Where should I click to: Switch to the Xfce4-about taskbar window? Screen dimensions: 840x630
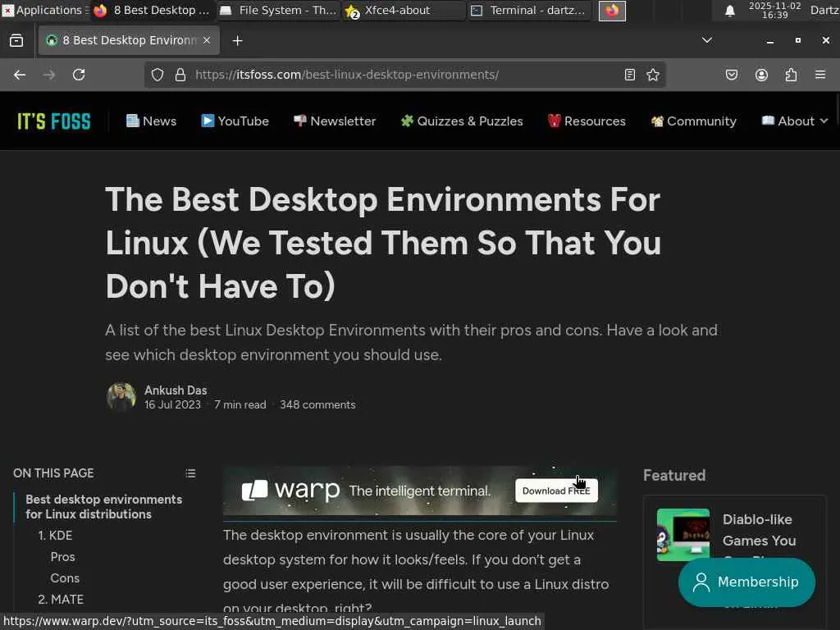click(x=404, y=10)
